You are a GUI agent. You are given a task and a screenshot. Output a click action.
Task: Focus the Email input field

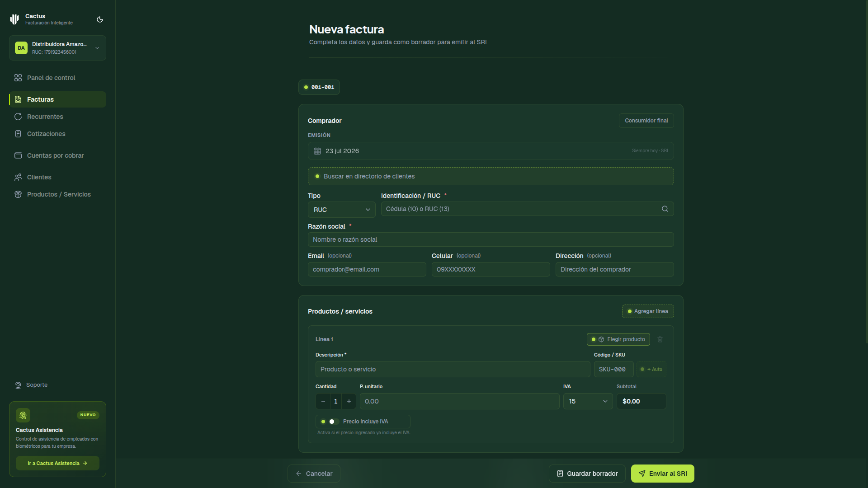click(x=367, y=269)
